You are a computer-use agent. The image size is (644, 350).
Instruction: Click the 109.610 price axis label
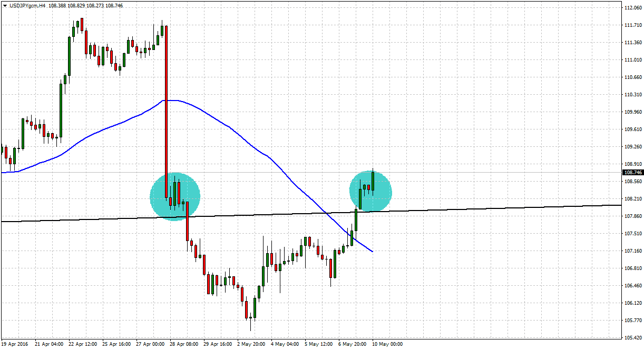tap(633, 129)
